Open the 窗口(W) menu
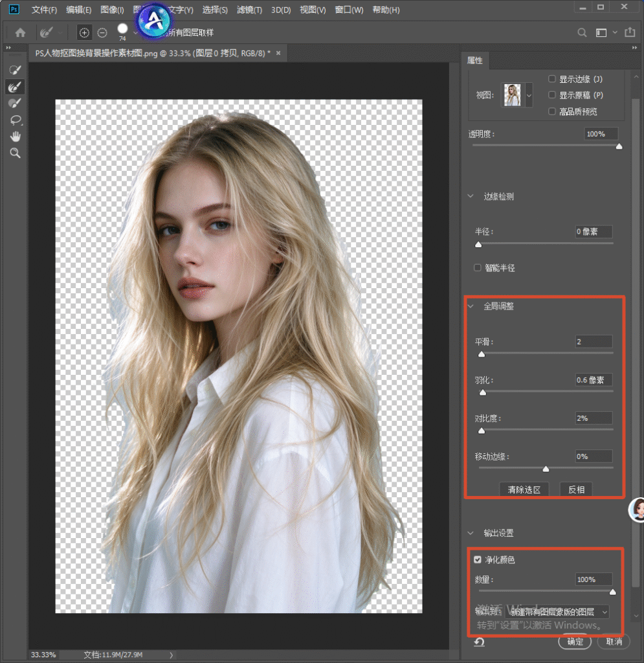 tap(349, 10)
